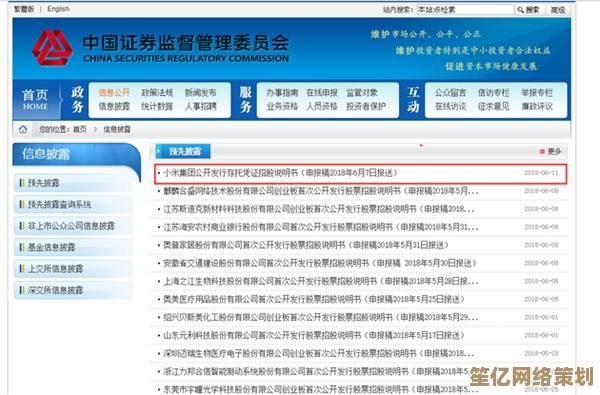
Task: Open 办事指南 service menu item
Action: pos(282,93)
